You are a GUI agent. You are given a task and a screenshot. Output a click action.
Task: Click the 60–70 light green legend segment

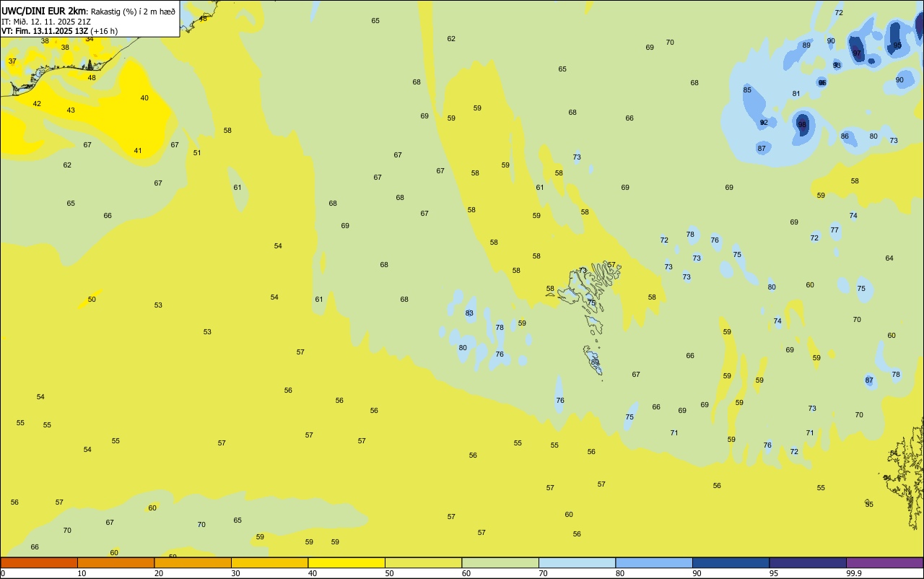[x=500, y=562]
